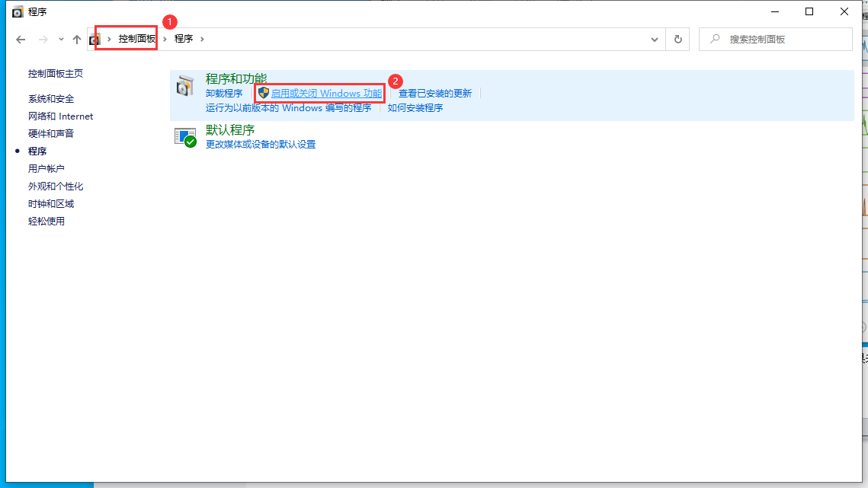This screenshot has height=488, width=868.
Task: Open 运行为以前版本的 Windows 编写的程序
Action: 288,108
